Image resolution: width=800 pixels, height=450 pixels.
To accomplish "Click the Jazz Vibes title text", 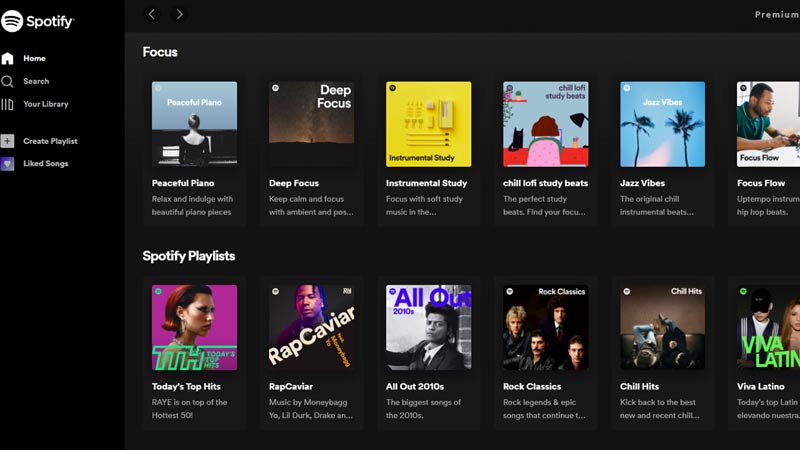I will tap(642, 183).
